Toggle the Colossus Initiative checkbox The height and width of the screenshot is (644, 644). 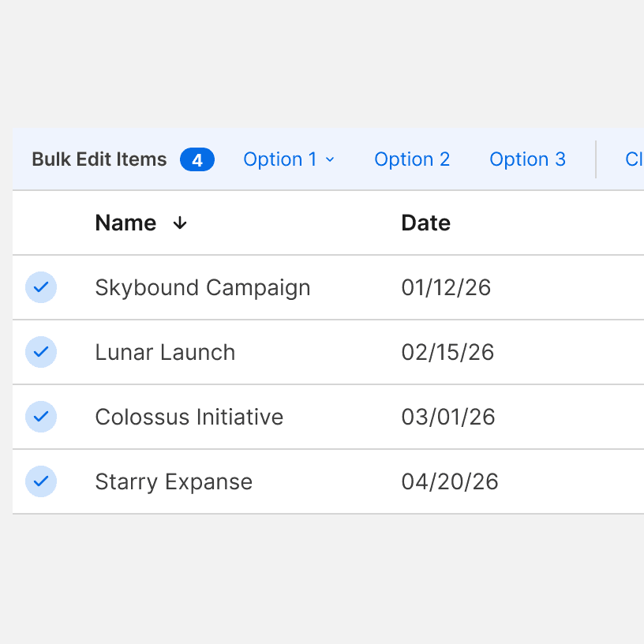click(x=41, y=417)
